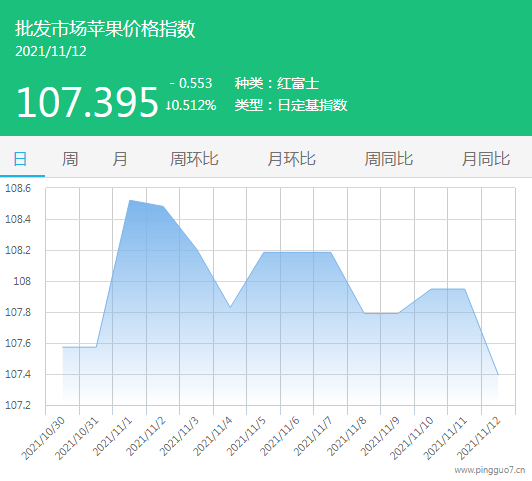
Task: Click the peak data point on 2021/11/1
Action: (x=130, y=200)
